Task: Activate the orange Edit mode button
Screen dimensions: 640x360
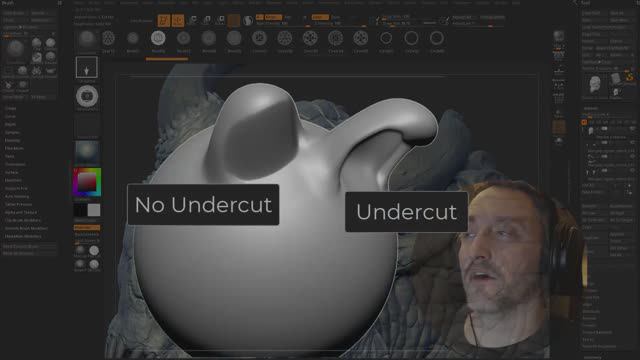Action: click(x=164, y=20)
